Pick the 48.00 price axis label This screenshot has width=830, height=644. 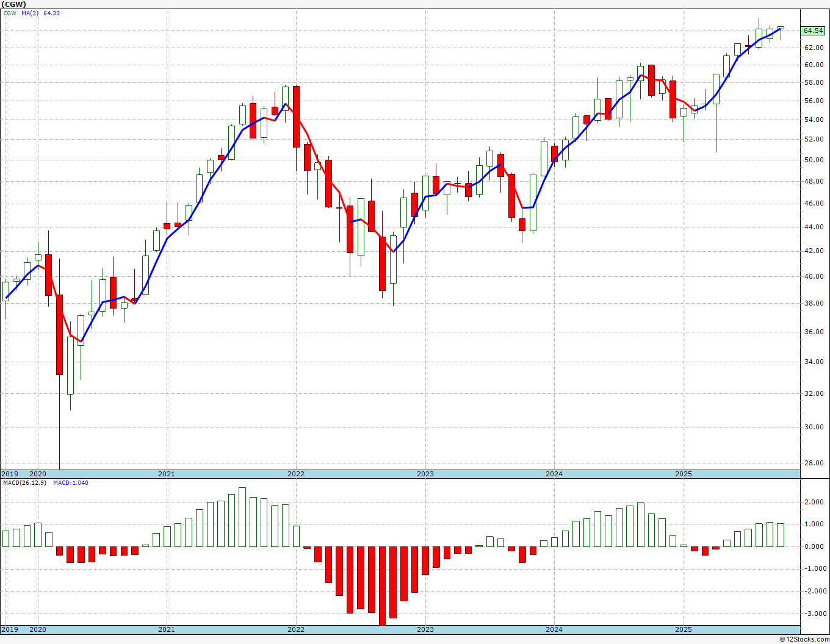814,181
